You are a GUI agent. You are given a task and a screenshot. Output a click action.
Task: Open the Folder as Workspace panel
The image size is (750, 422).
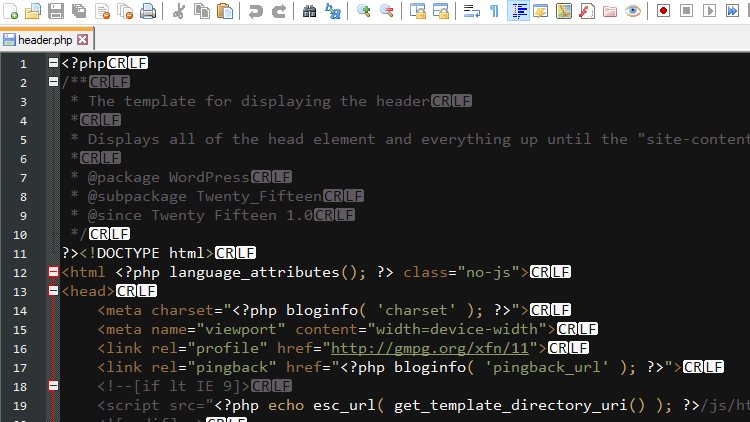pyautogui.click(x=610, y=11)
